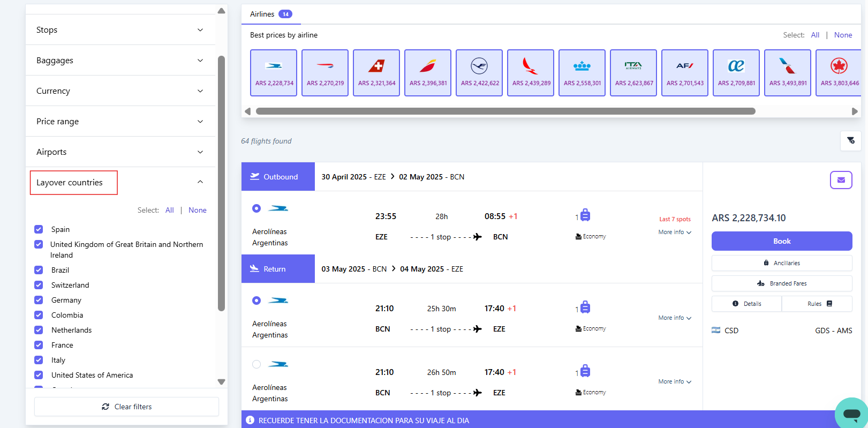This screenshot has width=868, height=428.
Task: Open the Outbound flight tab
Action: 278,177
